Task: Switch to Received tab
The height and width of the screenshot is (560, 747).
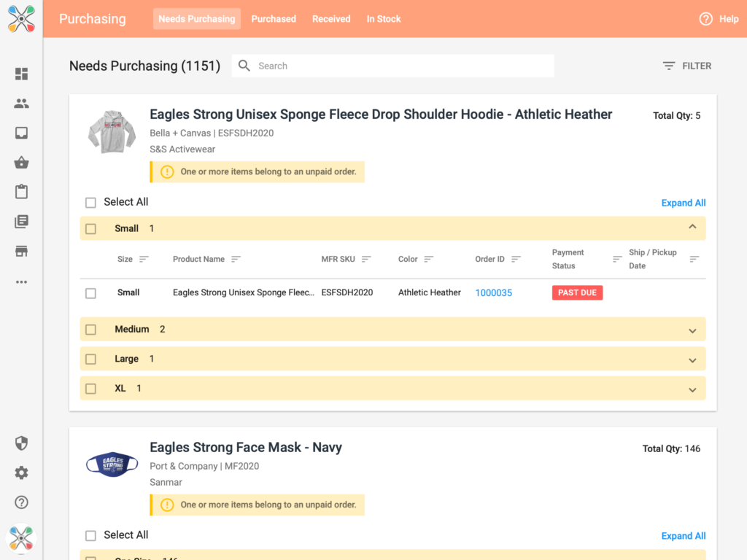Action: tap(331, 19)
